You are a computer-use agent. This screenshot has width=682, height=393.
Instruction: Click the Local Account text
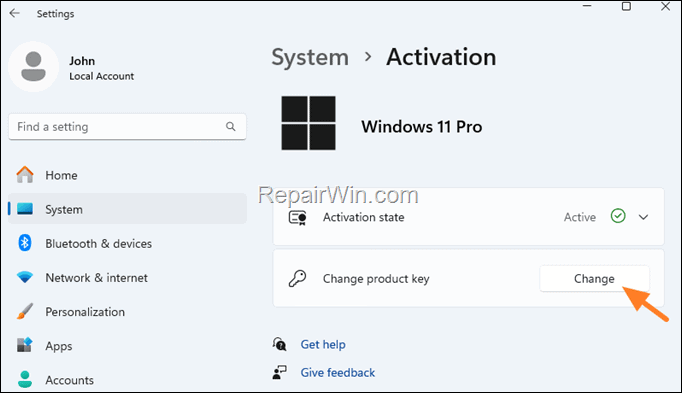(x=101, y=76)
